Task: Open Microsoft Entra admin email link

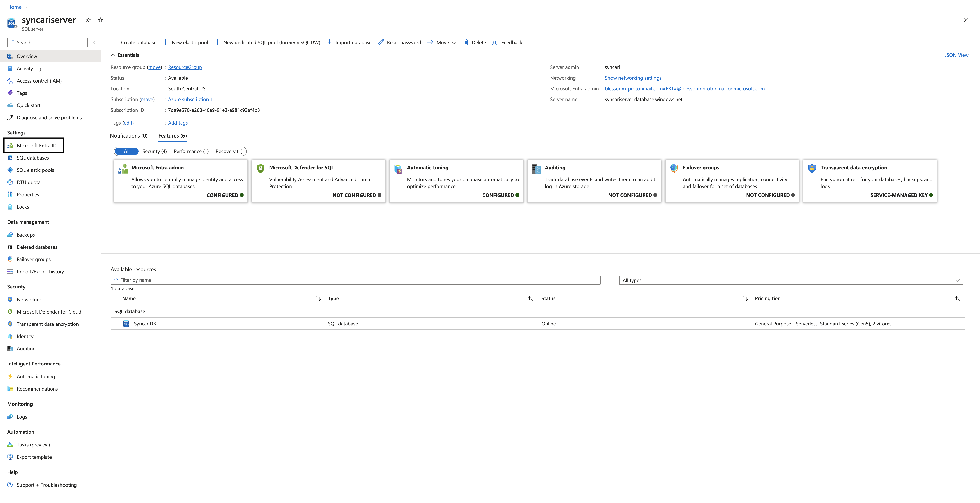Action: tap(684, 89)
